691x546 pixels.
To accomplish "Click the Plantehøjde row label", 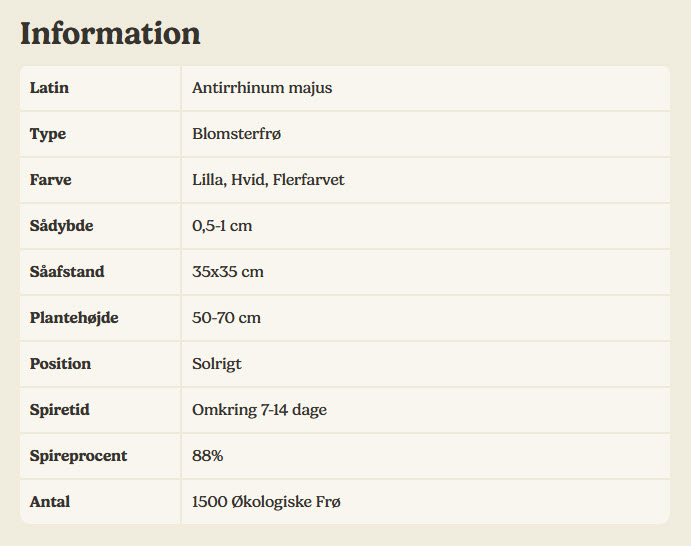I will [x=75, y=318].
